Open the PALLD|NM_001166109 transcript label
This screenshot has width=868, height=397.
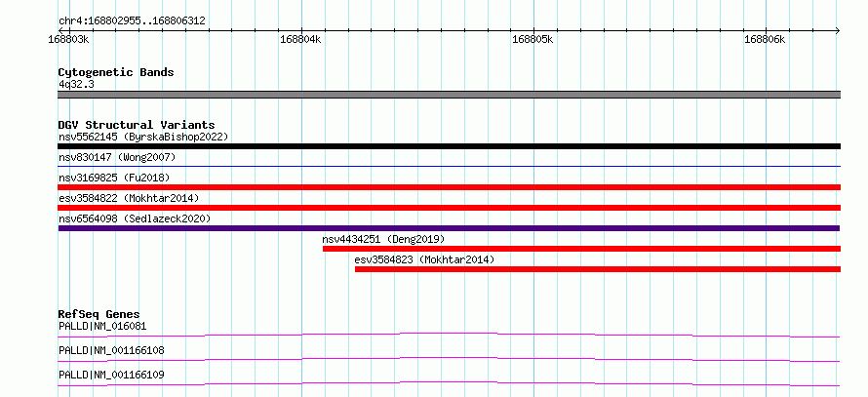coord(111,375)
